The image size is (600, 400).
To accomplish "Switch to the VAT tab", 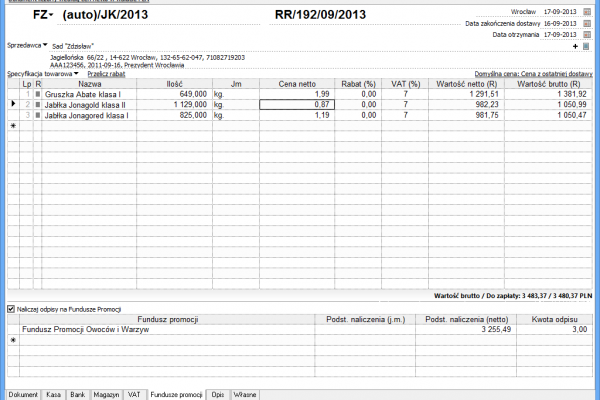I will click(134, 395).
